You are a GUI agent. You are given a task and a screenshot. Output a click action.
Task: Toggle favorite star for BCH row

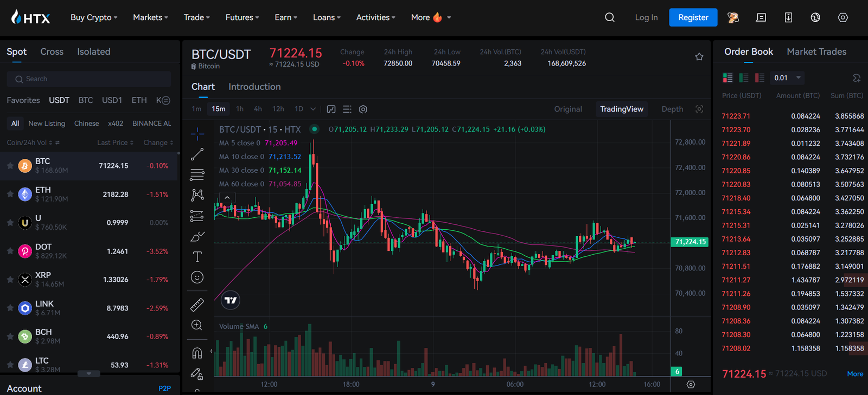tap(10, 336)
